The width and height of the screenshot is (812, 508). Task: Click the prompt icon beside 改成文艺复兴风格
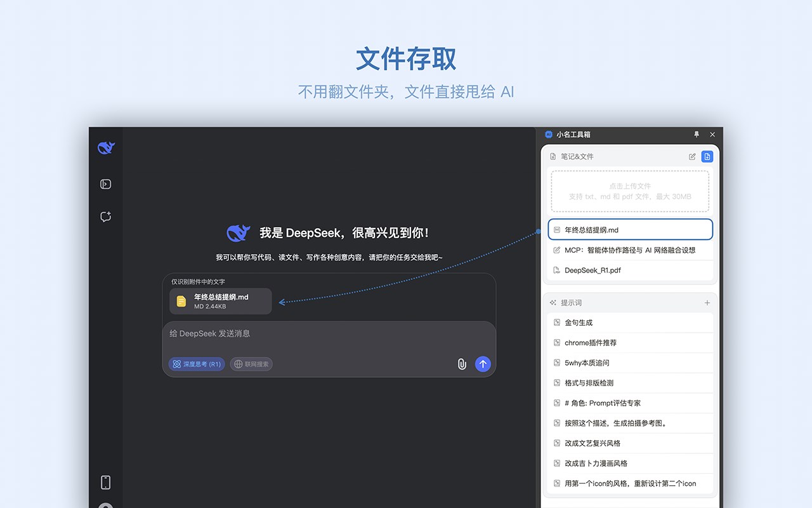point(557,443)
